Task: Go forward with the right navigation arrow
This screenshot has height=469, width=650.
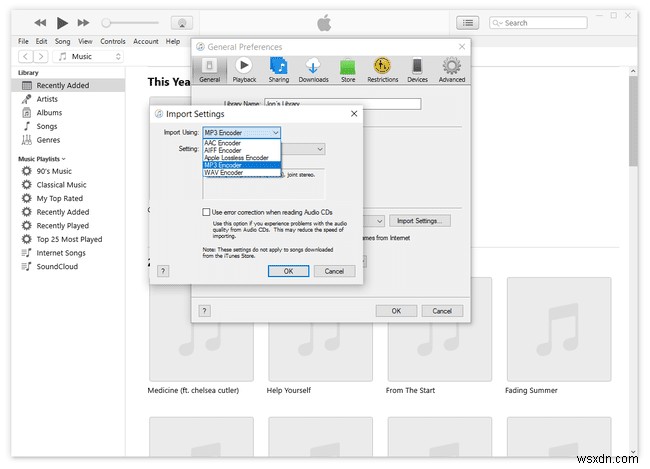Action: coord(41,56)
